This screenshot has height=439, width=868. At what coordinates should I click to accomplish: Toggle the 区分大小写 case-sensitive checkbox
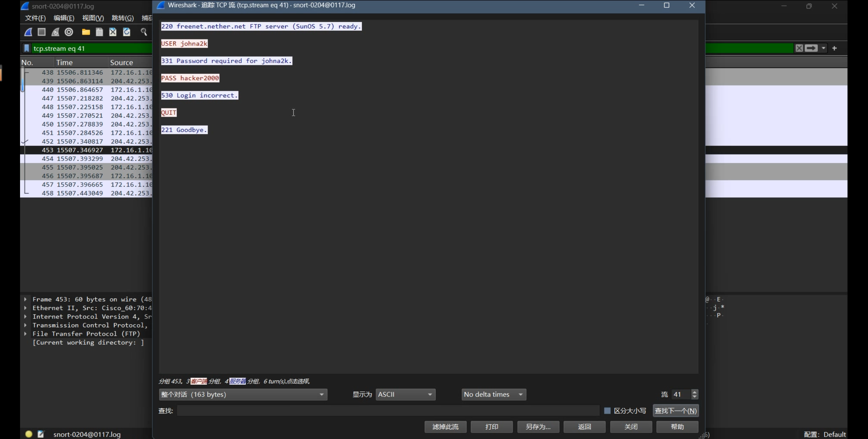[x=607, y=411]
